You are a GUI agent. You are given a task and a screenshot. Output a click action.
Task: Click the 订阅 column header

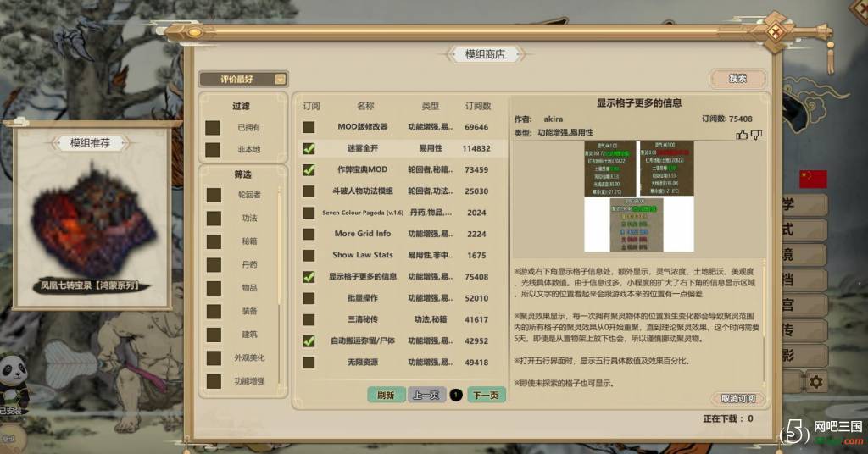click(x=312, y=106)
